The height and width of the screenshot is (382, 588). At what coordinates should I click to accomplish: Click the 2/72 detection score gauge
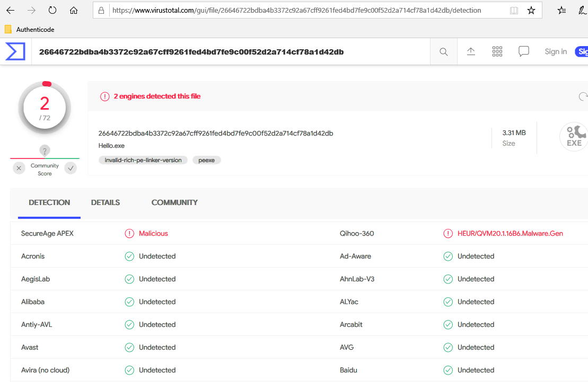(x=45, y=108)
